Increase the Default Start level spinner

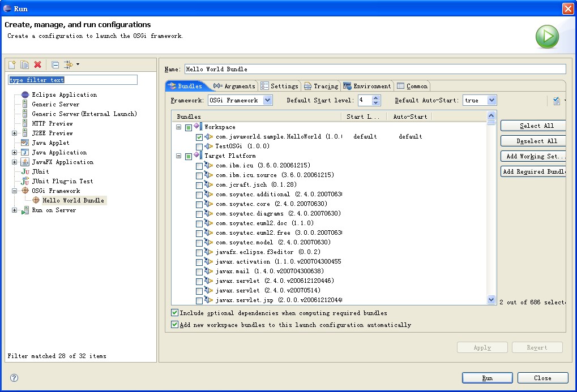376,98
